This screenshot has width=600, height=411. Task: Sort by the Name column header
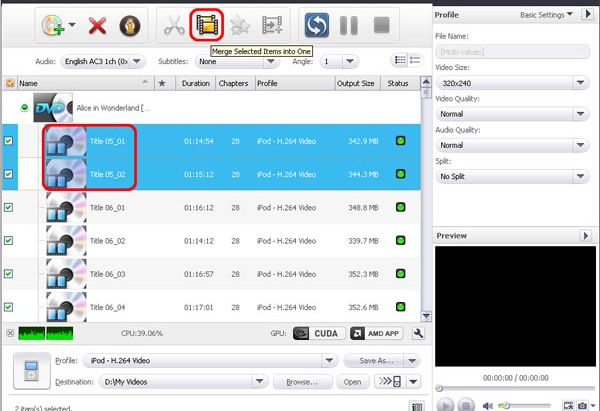click(86, 83)
